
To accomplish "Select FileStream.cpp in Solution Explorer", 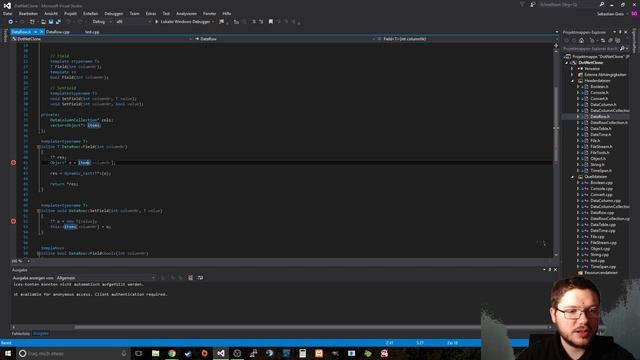I will 603,243.
